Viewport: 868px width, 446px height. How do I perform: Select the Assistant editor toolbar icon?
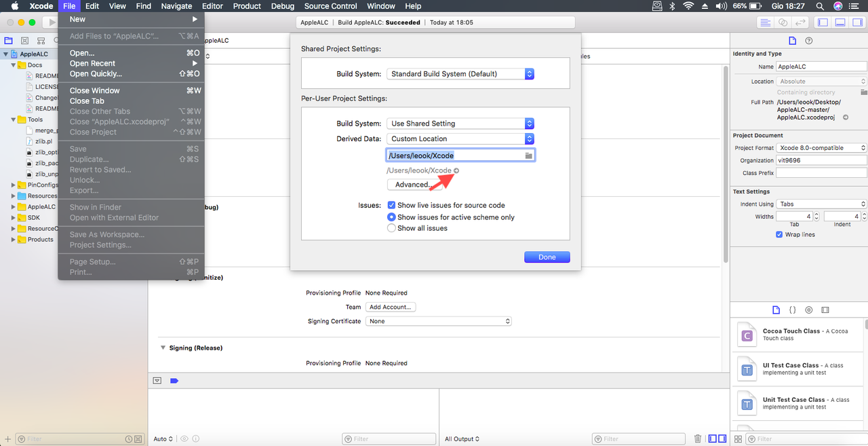pyautogui.click(x=783, y=22)
